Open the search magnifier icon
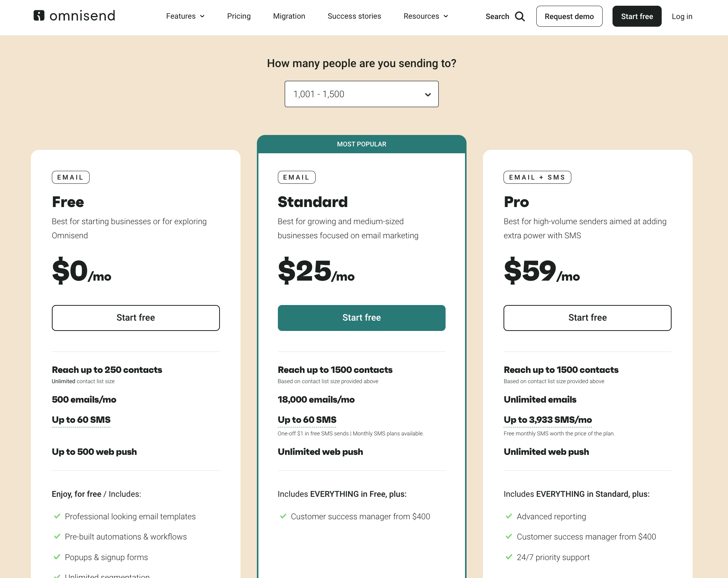728x578 pixels. coord(520,16)
